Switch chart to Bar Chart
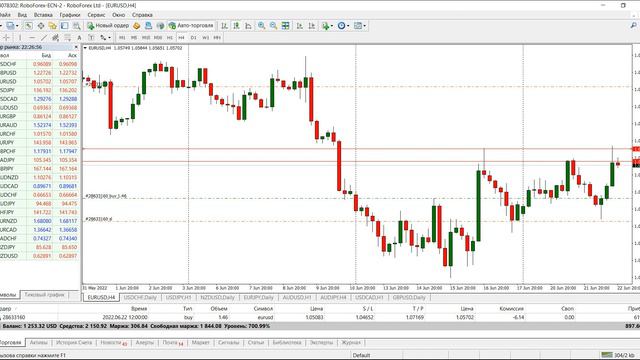This screenshot has width=640, height=360. (x=224, y=26)
